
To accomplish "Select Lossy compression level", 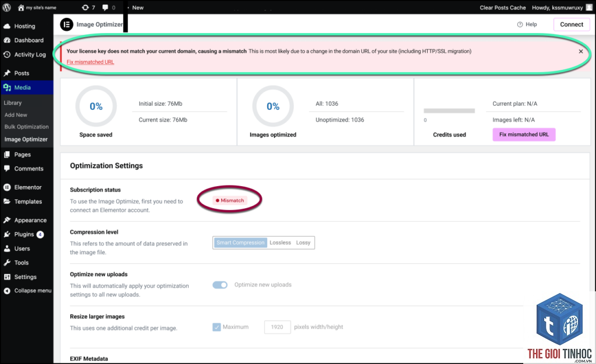I will [303, 242].
